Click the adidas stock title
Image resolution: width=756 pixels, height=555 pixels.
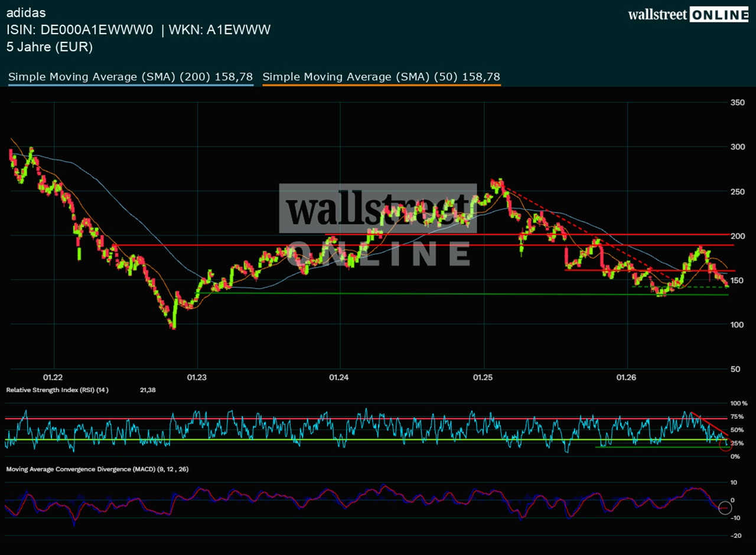26,12
